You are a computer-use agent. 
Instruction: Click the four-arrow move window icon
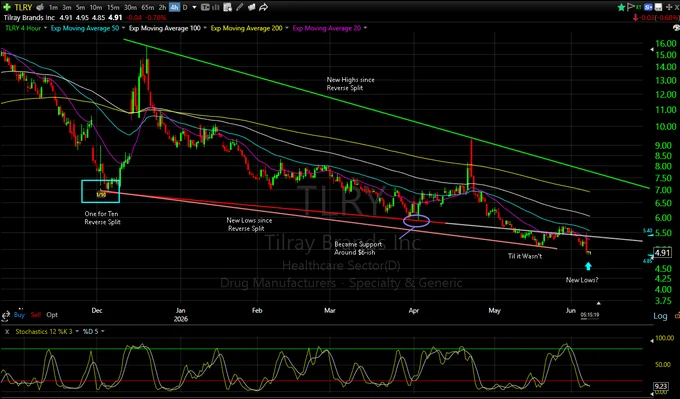(669, 7)
